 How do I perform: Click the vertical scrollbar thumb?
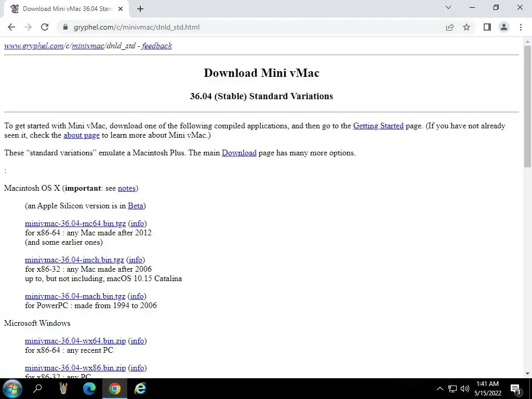click(527, 107)
